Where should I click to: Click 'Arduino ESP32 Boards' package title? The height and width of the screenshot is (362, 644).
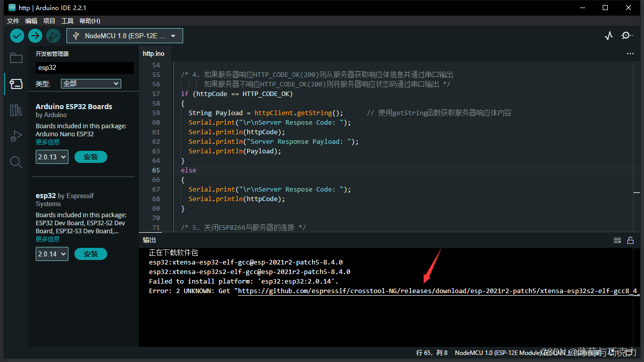pos(74,107)
